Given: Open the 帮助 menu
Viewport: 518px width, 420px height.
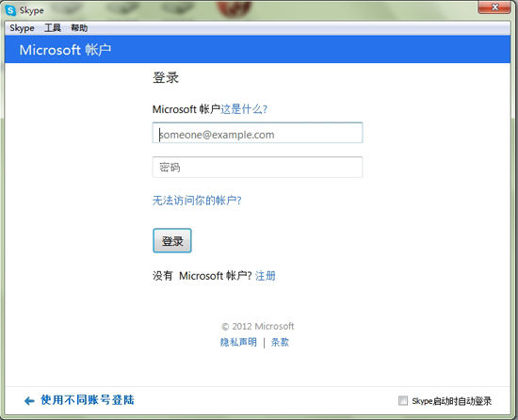Looking at the screenshot, I should point(79,28).
